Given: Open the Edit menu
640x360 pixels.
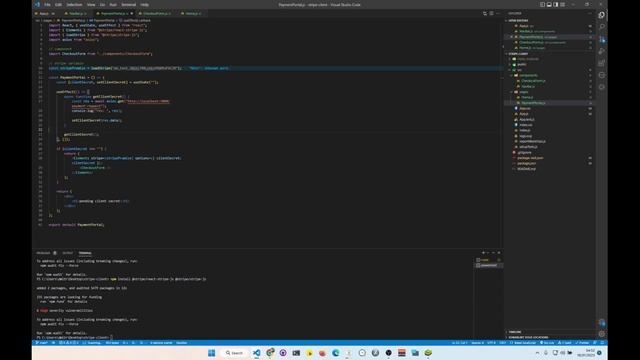Looking at the screenshot, I should pyautogui.click(x=58, y=4).
